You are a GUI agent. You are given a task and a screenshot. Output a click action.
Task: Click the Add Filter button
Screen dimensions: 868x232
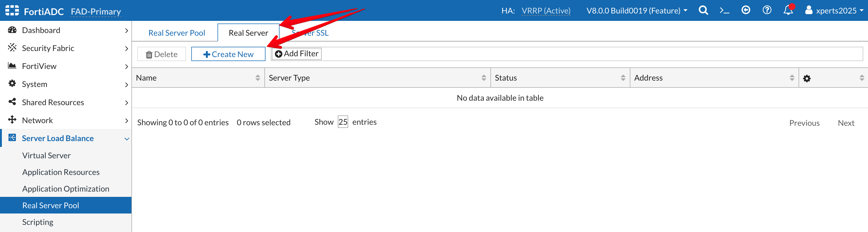[x=296, y=54]
